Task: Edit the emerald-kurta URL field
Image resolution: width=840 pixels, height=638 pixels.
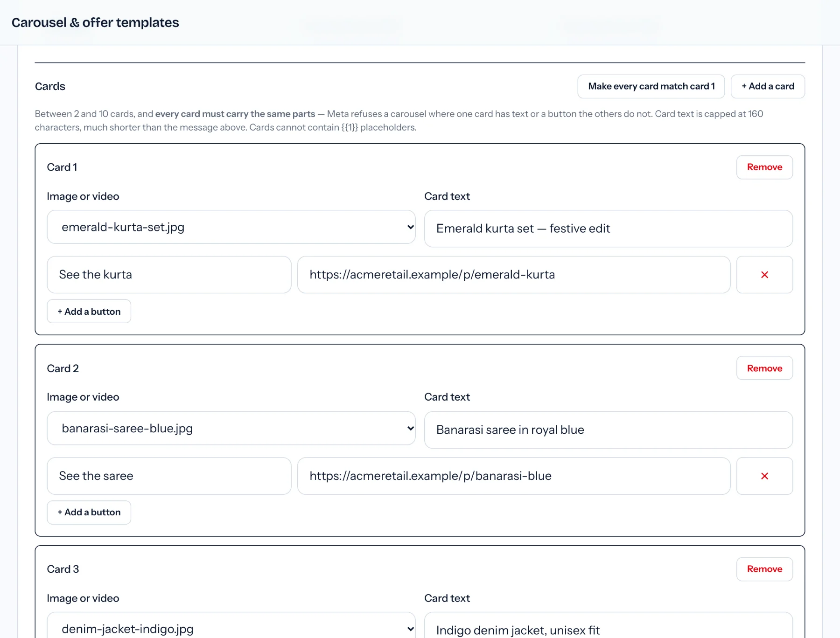Action: tap(514, 275)
